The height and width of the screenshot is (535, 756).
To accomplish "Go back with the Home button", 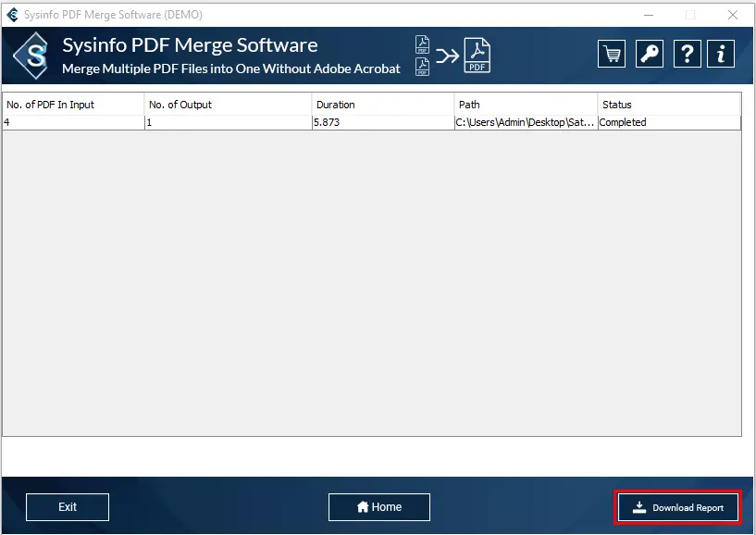I will pyautogui.click(x=378, y=507).
